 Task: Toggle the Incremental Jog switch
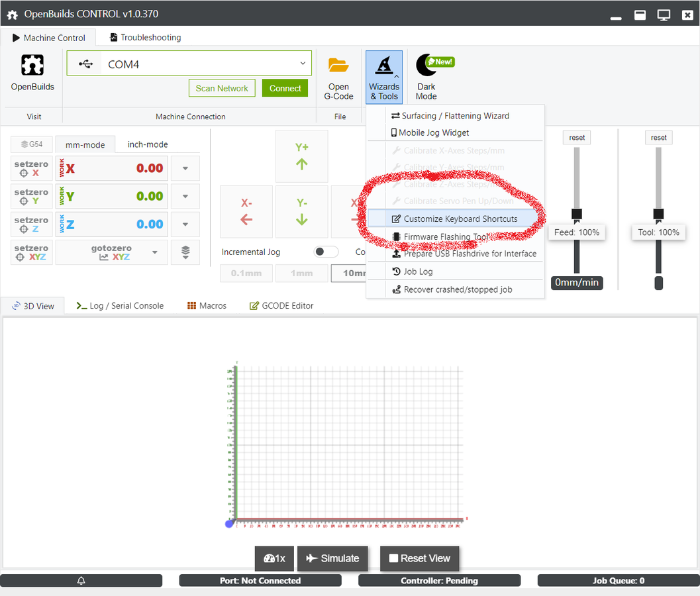(x=325, y=252)
